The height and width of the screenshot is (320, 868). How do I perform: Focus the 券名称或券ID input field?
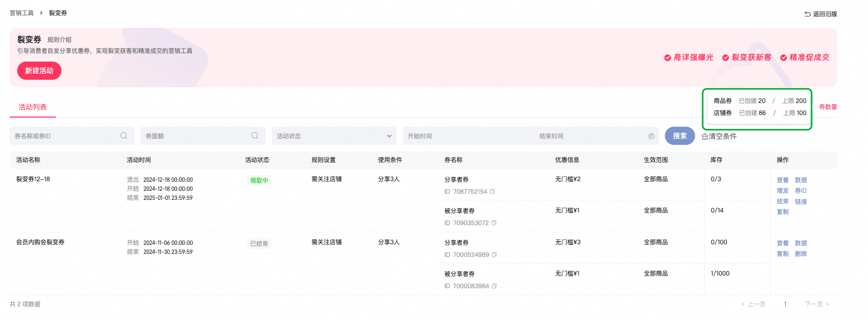pyautogui.click(x=72, y=136)
